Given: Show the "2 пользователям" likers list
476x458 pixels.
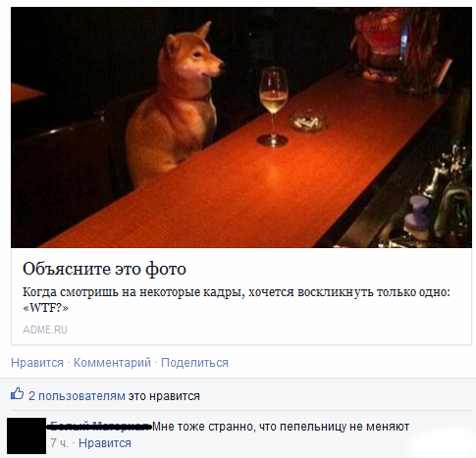Looking at the screenshot, I should (x=77, y=396).
